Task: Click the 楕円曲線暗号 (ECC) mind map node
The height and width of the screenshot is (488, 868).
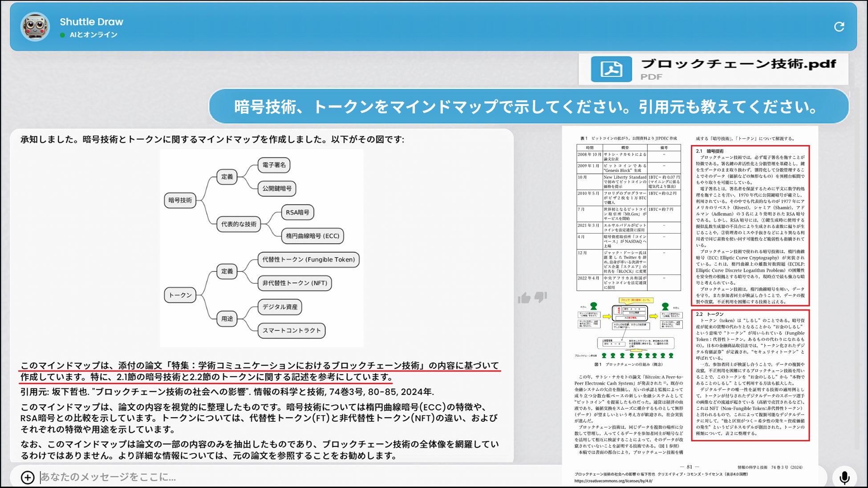Action: 312,236
